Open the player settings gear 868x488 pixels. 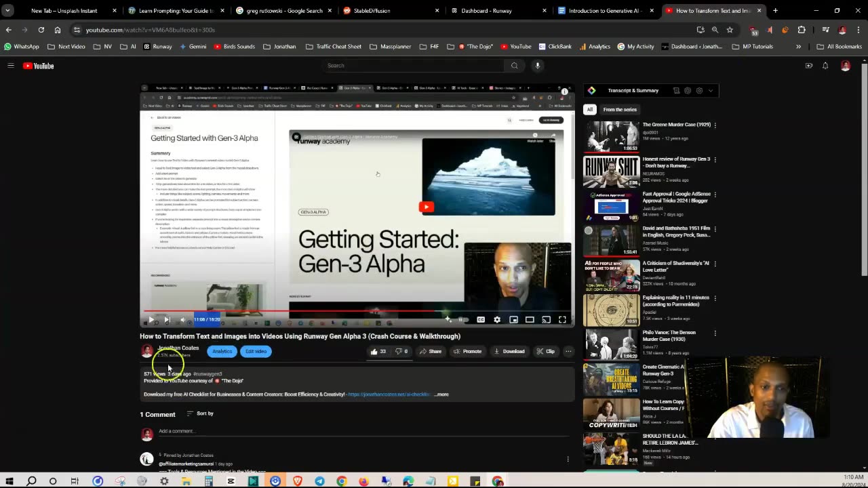pos(497,320)
